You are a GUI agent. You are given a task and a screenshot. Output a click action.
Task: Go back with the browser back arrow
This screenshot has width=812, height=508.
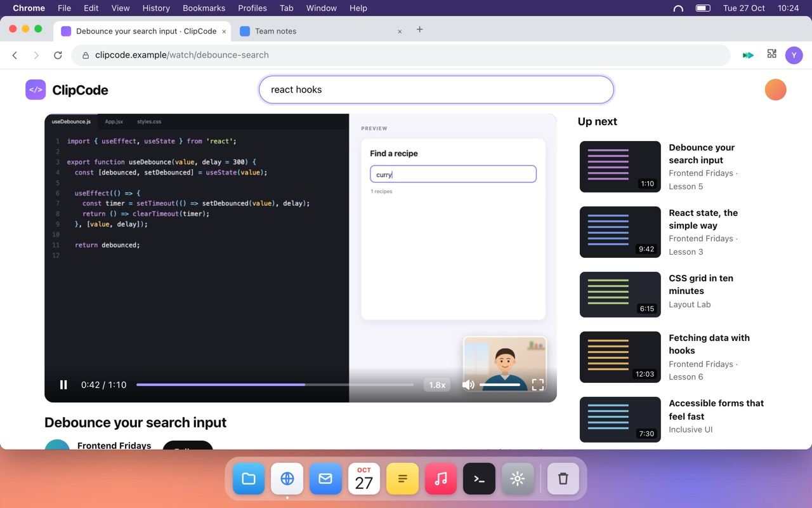click(x=15, y=55)
